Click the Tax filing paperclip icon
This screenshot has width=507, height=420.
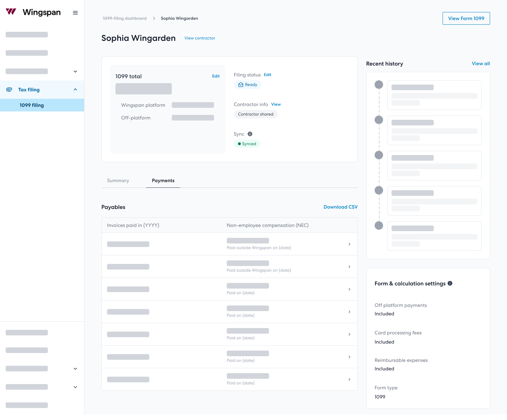point(9,89)
